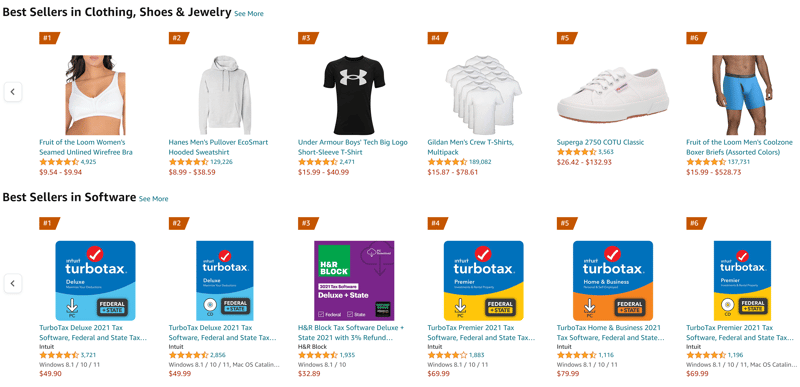Viewport: 800px width, 387px height.
Task: Click the Superga 2750 COTU Classic title
Action: [x=601, y=142]
